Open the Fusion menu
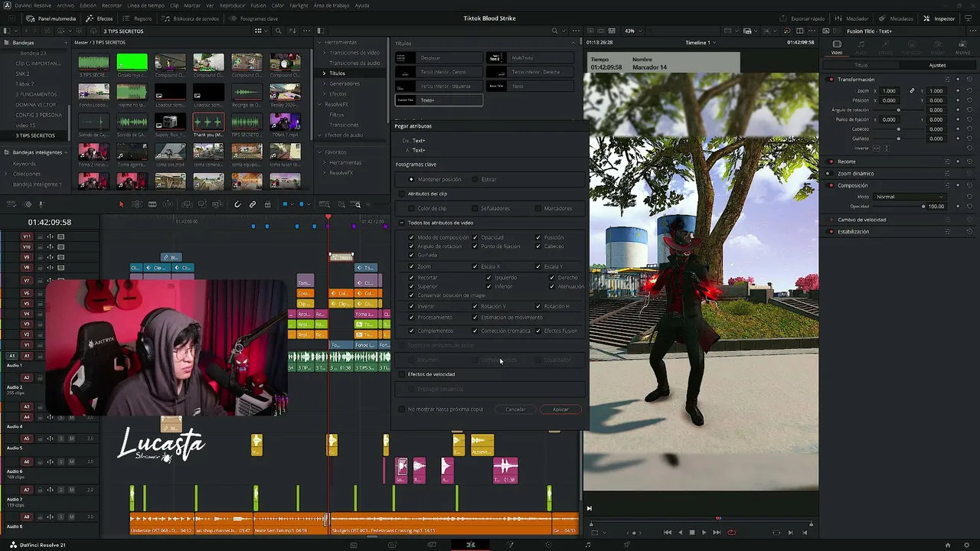 (x=258, y=5)
